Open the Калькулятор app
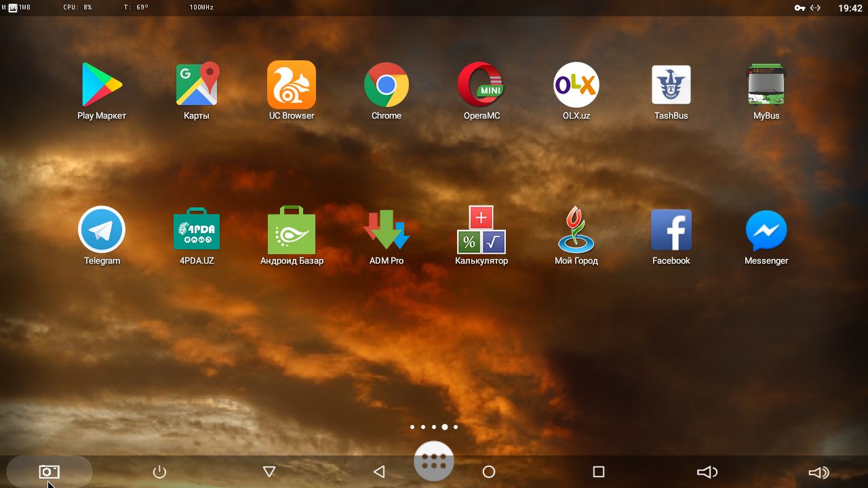Viewport: 868px width, 488px height. (x=481, y=230)
